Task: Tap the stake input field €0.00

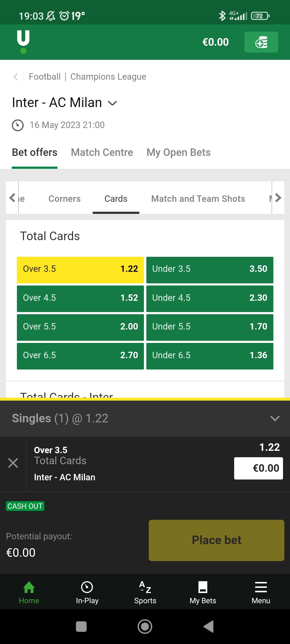Action: pos(259,468)
